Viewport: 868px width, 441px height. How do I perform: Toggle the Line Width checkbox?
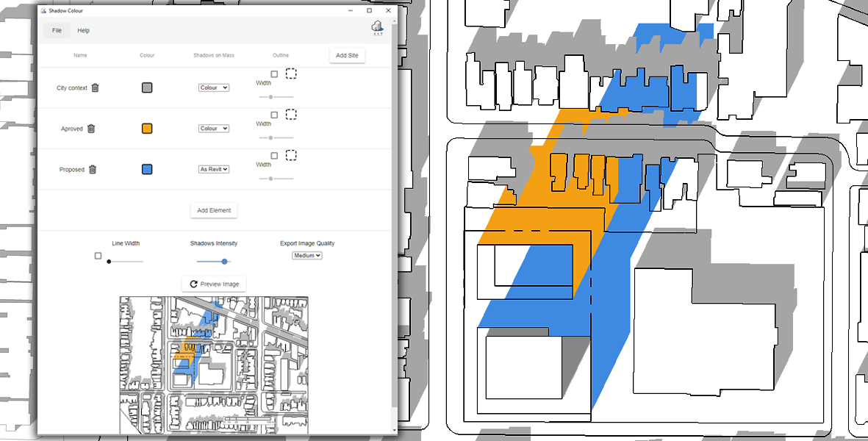point(98,256)
